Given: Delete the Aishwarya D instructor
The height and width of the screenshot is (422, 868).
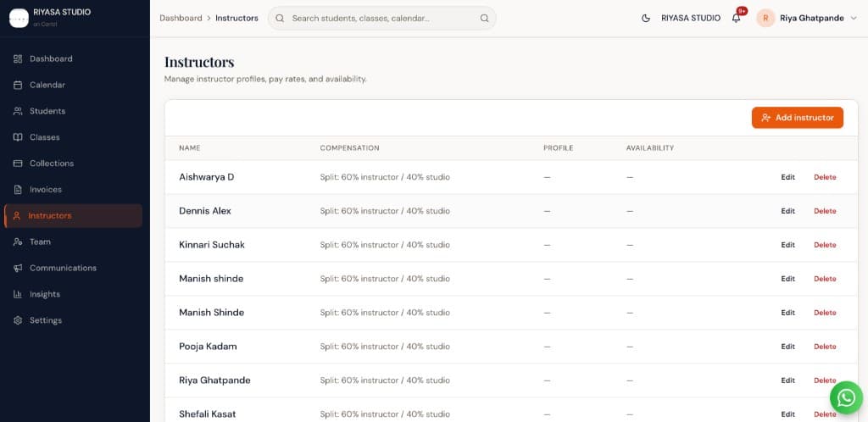Looking at the screenshot, I should click(x=825, y=178).
